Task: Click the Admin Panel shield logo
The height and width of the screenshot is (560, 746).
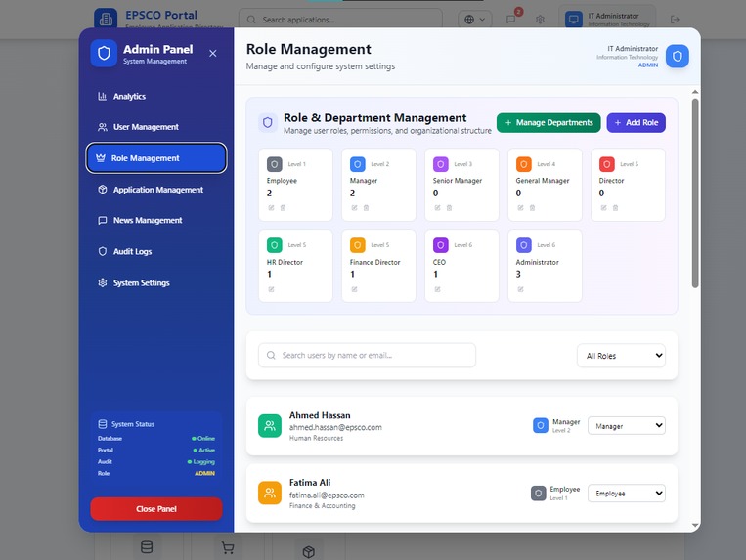Action: [104, 53]
